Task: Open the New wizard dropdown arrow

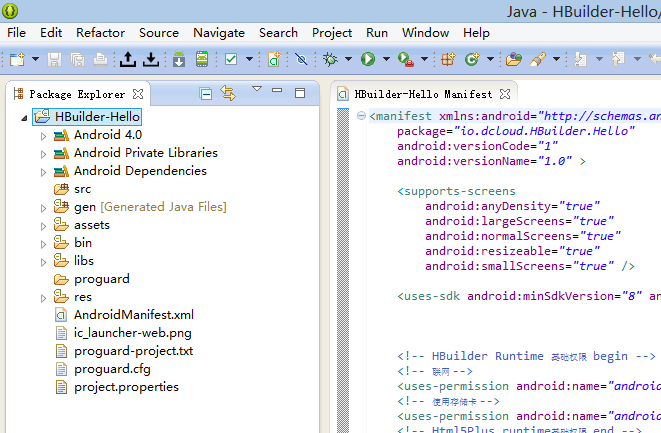Action: [x=35, y=59]
